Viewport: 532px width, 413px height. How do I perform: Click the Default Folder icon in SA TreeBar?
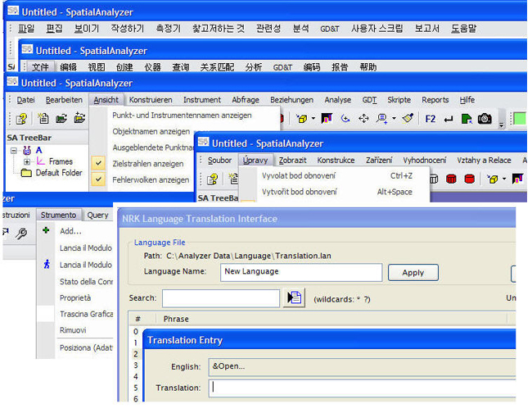tap(25, 173)
